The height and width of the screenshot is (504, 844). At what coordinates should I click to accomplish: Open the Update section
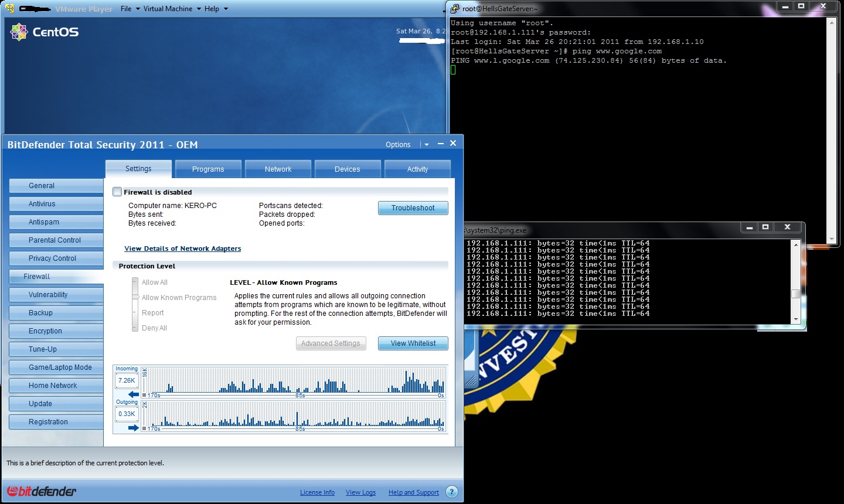pyautogui.click(x=56, y=404)
